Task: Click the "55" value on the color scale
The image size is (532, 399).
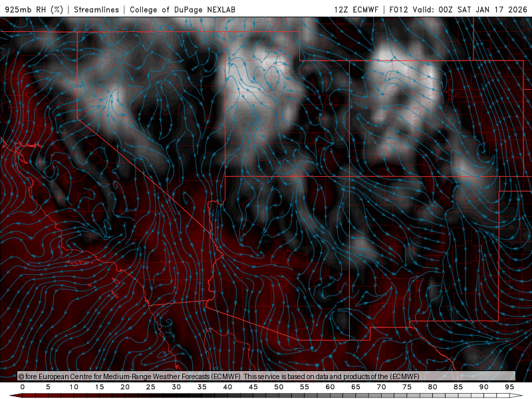Action: click(x=305, y=387)
